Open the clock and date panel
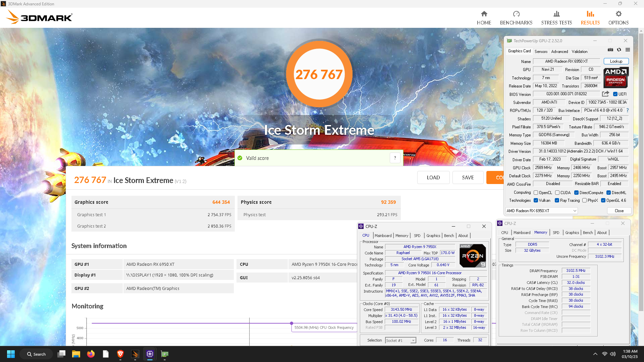Viewport: 644px width, 362px height. pos(630,354)
